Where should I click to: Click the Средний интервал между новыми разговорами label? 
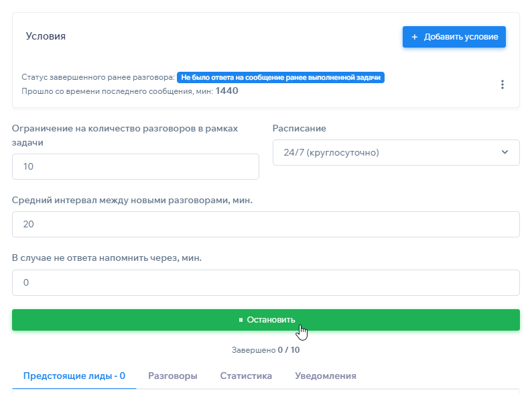point(132,200)
